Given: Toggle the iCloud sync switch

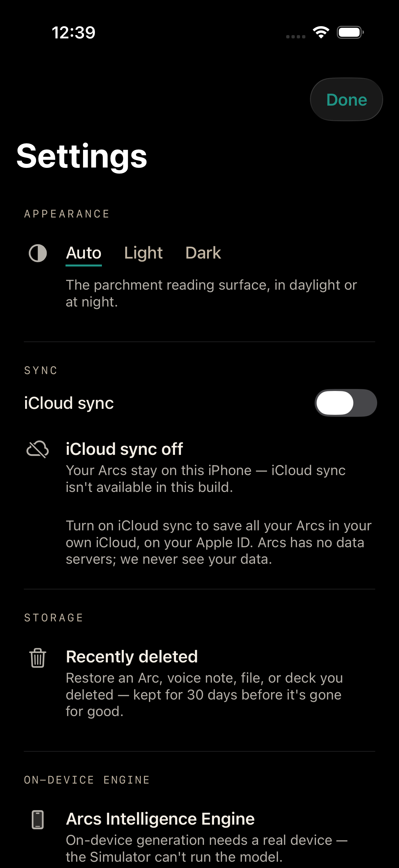Looking at the screenshot, I should pyautogui.click(x=345, y=403).
